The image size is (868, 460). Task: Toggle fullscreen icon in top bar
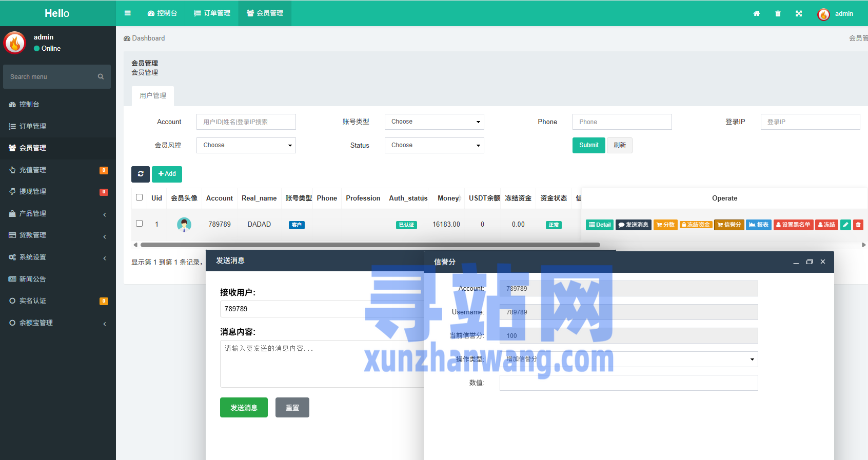point(799,14)
